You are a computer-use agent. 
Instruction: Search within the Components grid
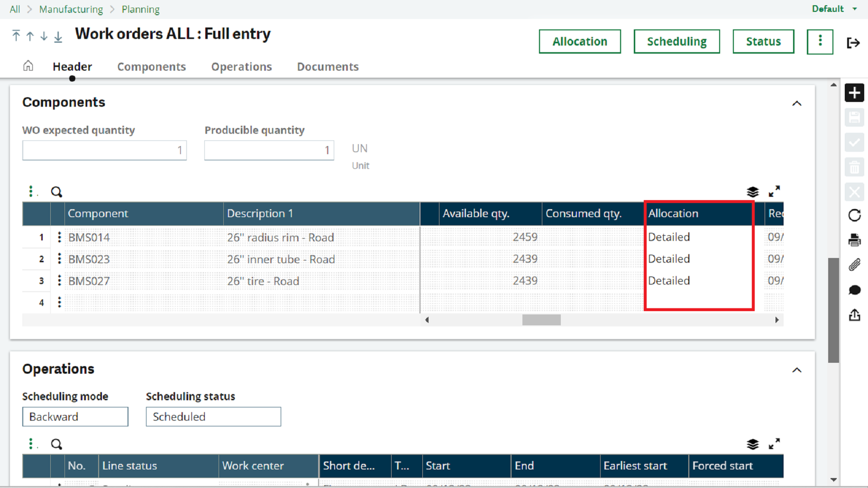[x=56, y=192]
